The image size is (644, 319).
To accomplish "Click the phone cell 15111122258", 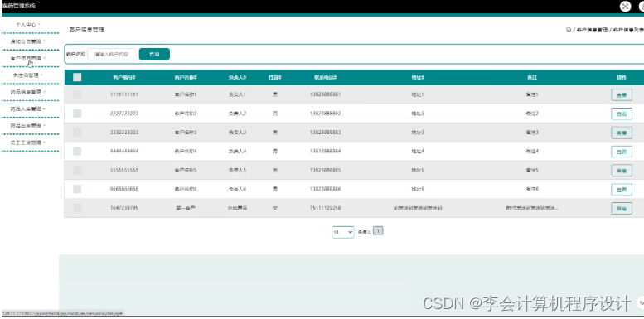I will (325, 208).
